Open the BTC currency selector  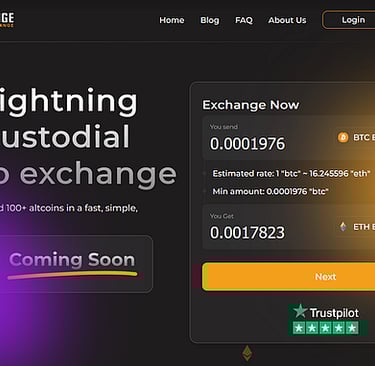[355, 137]
